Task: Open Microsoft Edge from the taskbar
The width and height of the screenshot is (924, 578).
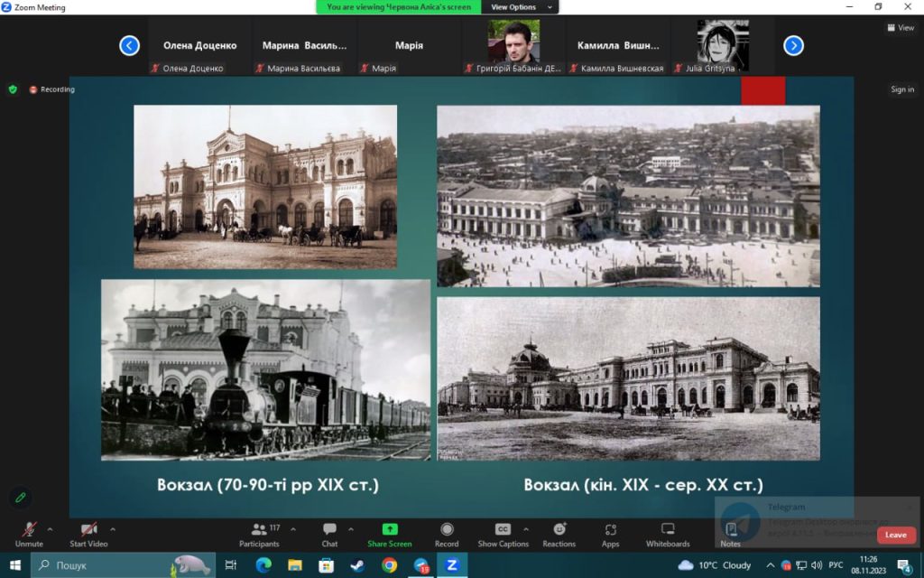Action: click(263, 565)
